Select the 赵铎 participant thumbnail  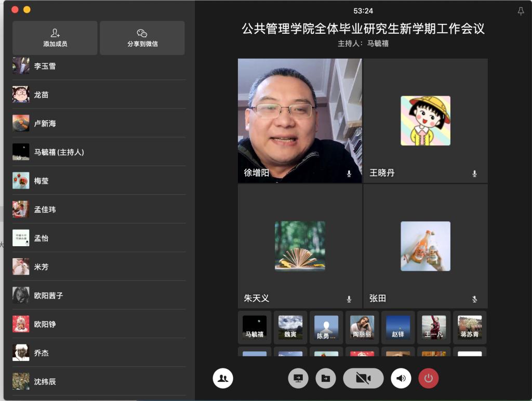pos(398,327)
